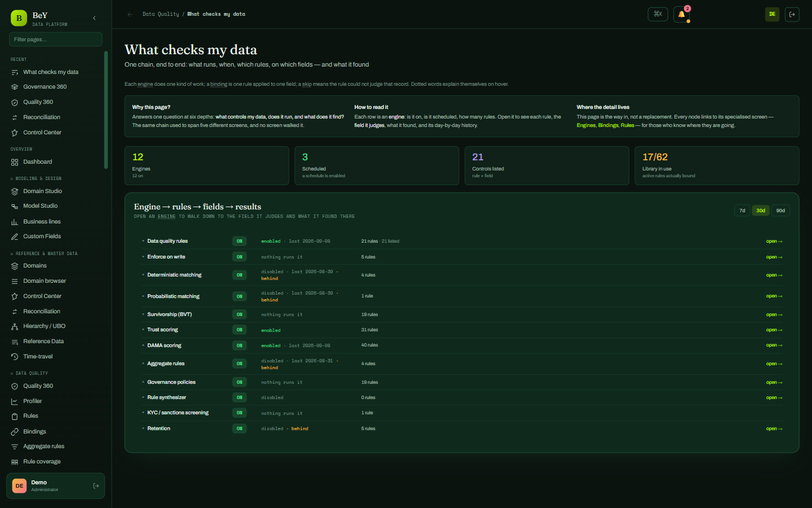The height and width of the screenshot is (508, 812).
Task: Click the Bindings link icon
Action: 15,432
